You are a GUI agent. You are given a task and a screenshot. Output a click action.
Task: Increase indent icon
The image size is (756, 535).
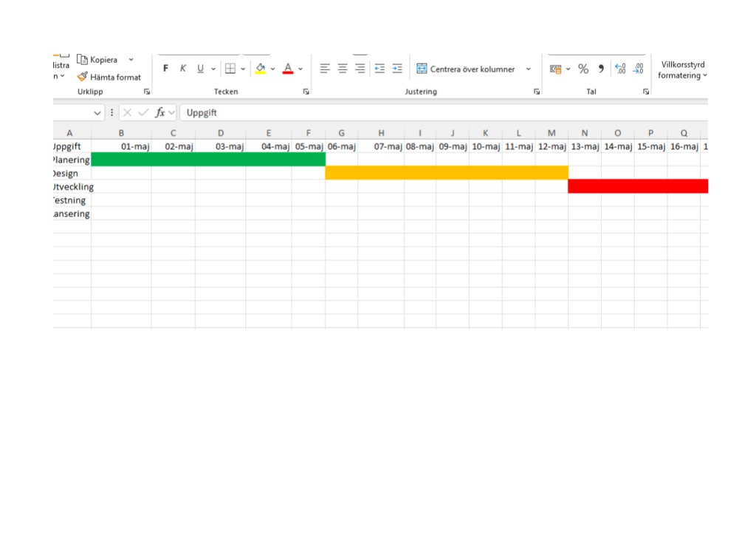click(397, 69)
